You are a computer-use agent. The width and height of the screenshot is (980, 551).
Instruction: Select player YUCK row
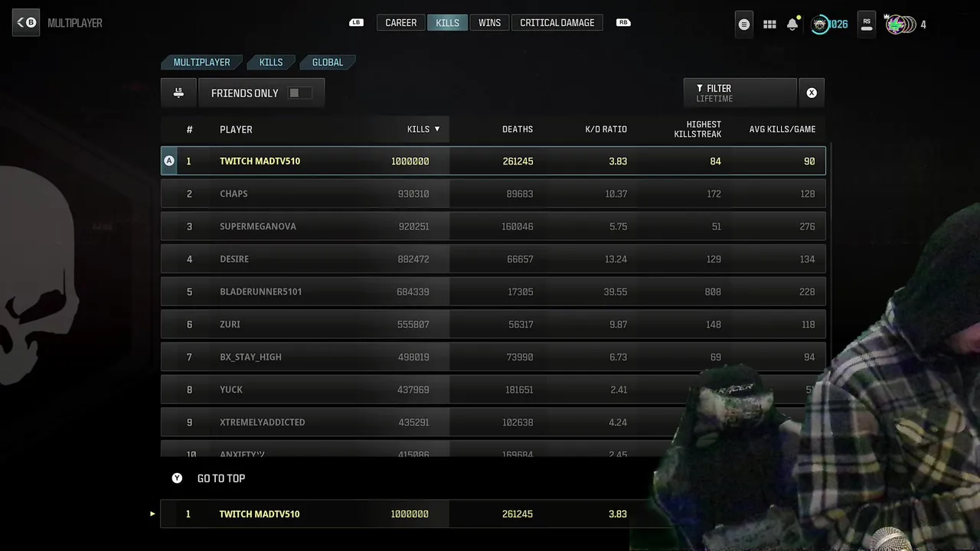(x=493, y=390)
